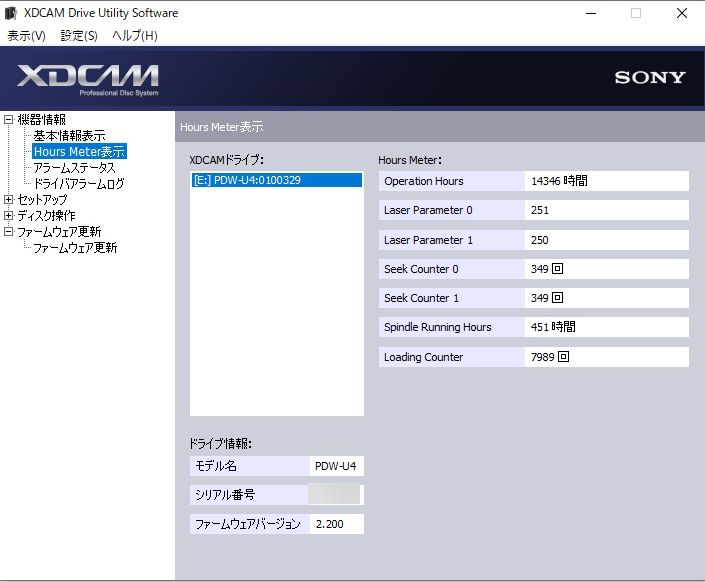Open the ヘルプ(H) menu
The width and height of the screenshot is (705, 582).
(x=134, y=36)
